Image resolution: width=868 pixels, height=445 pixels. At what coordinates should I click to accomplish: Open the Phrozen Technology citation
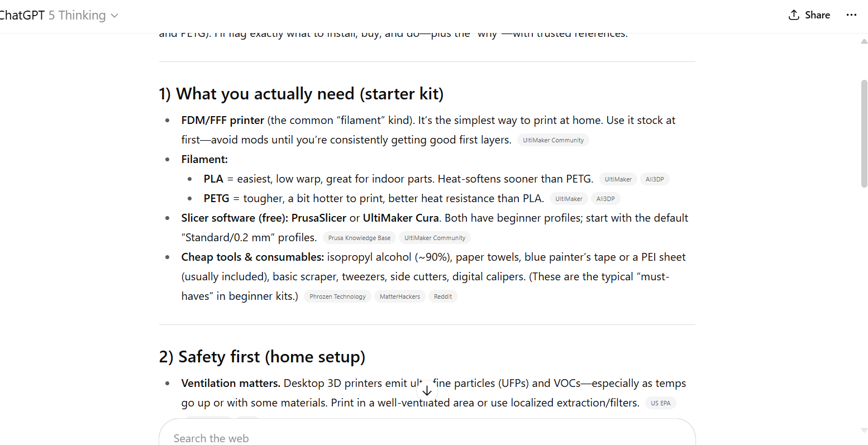337,296
